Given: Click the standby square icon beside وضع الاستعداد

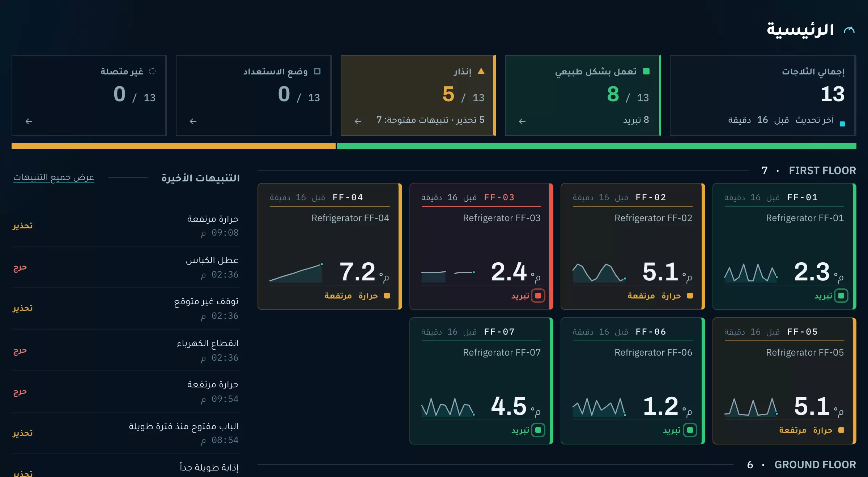Looking at the screenshot, I should pos(317,71).
